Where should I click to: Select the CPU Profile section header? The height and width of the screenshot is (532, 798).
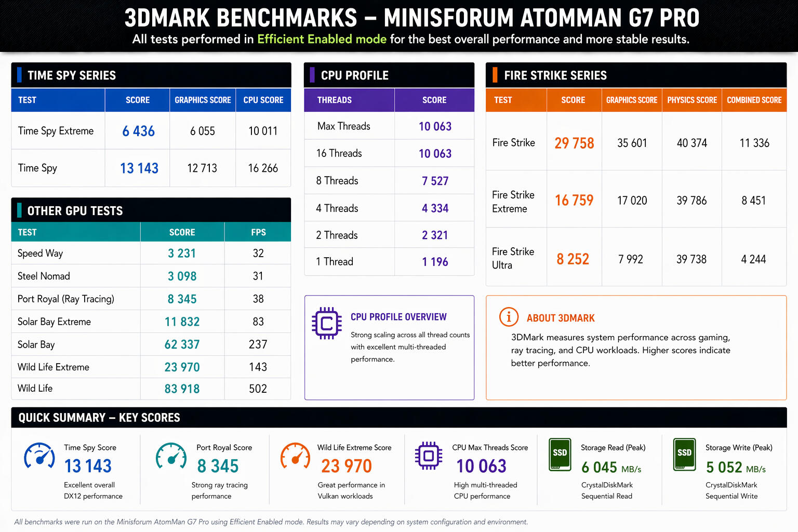click(389, 75)
